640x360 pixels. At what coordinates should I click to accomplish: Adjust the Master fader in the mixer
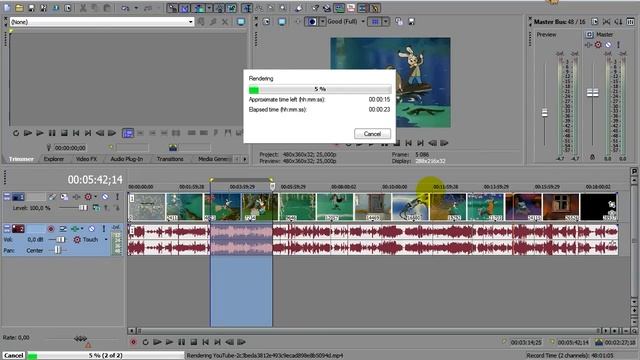tap(593, 93)
